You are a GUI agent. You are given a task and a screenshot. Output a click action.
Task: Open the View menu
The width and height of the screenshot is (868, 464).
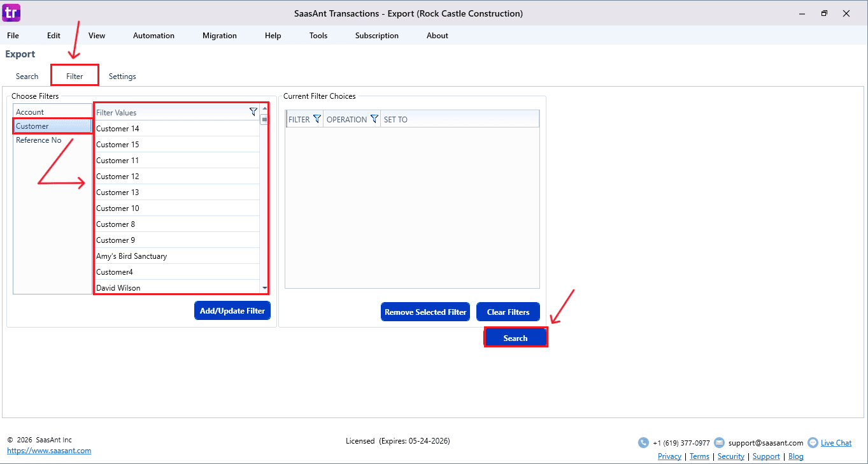97,36
